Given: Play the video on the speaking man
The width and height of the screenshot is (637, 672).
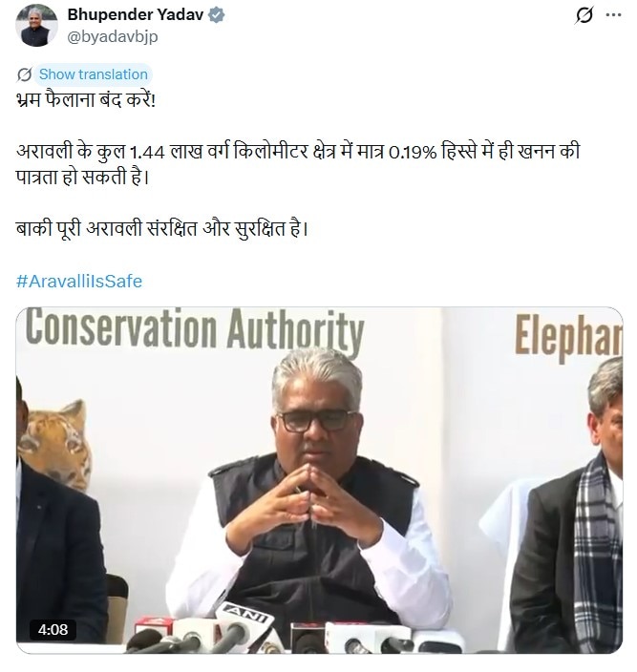Looking at the screenshot, I should coord(319,480).
